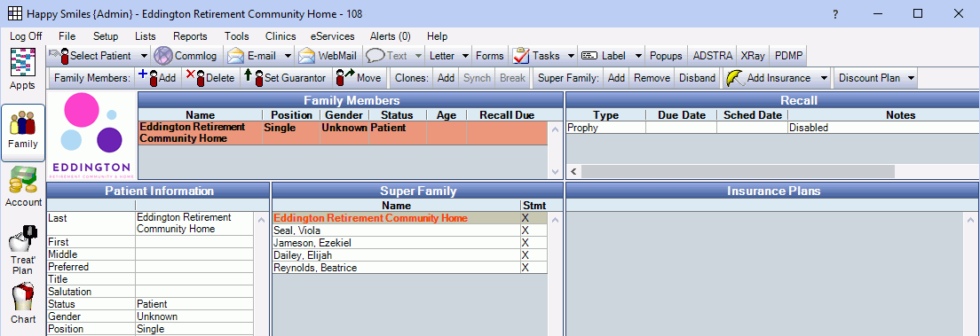Open the Help menu
This screenshot has height=336, width=980.
point(437,36)
